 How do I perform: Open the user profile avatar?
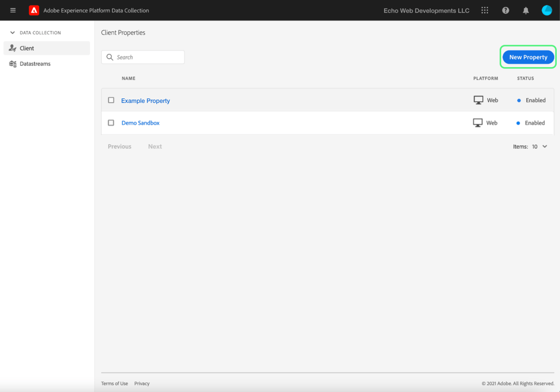[546, 10]
